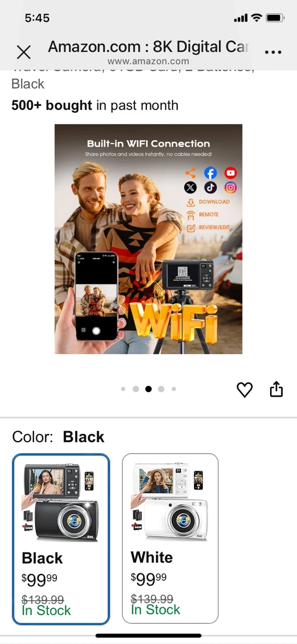This screenshot has width=297, height=644.
Task: Tap the TikTok icon in product image
Action: [210, 188]
